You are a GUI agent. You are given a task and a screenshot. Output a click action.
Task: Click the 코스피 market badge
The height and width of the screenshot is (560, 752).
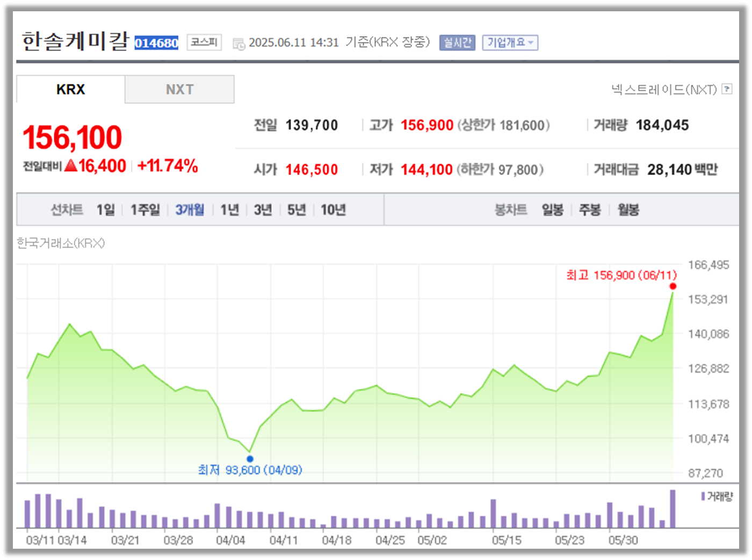[204, 42]
